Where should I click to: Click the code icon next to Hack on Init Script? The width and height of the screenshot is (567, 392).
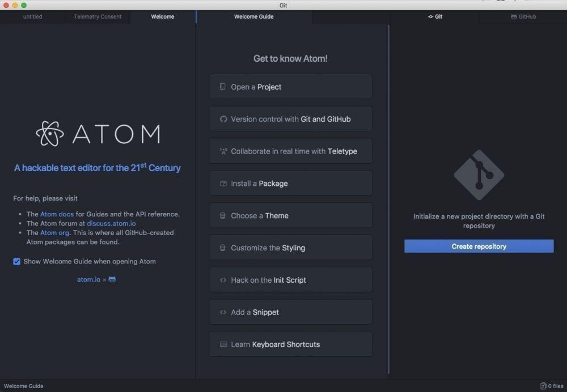pos(222,279)
